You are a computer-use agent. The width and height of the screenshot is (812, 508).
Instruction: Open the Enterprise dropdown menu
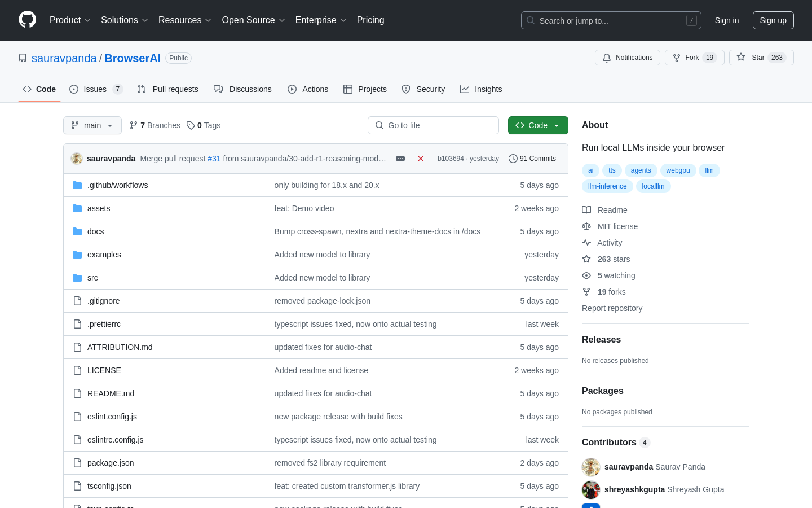coord(321,20)
